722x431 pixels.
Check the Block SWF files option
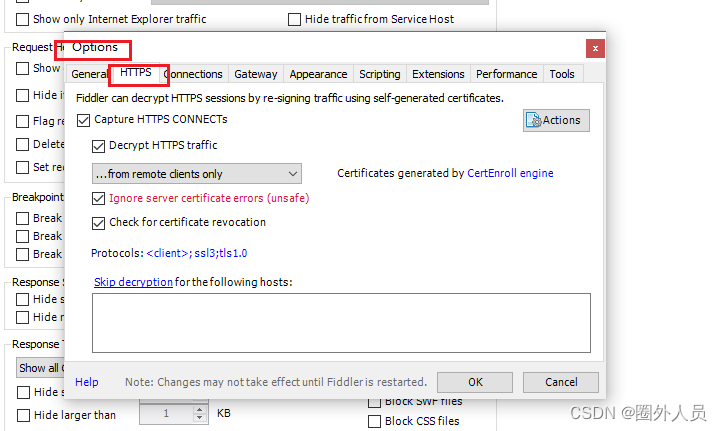[x=374, y=403]
